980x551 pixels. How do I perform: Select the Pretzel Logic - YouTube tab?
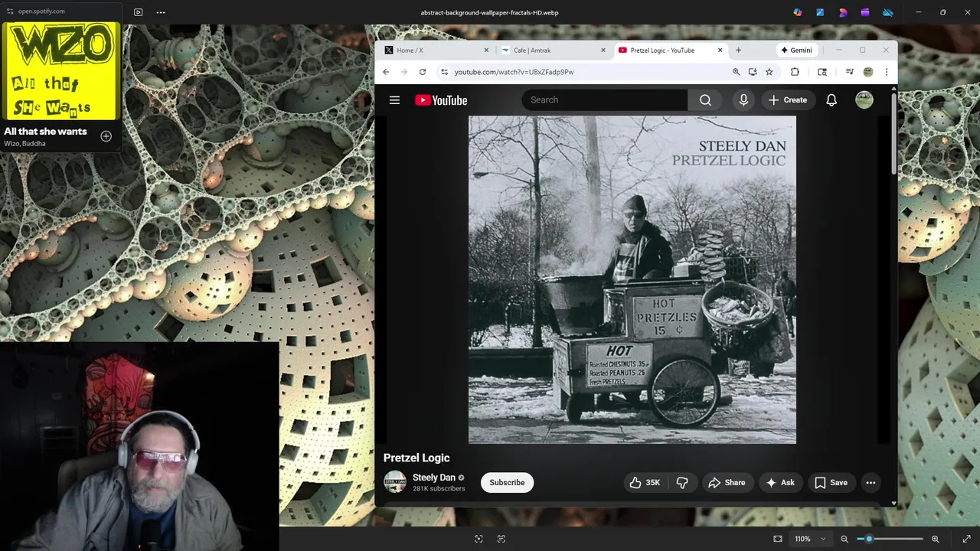670,51
